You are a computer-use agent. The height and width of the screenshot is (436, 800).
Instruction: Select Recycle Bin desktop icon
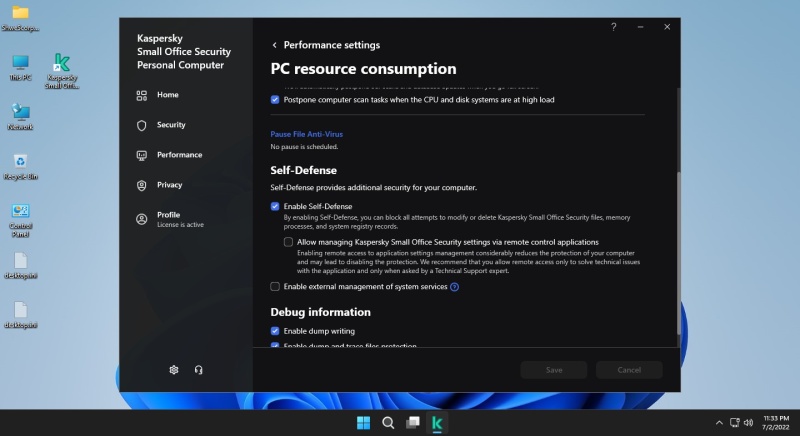click(20, 167)
